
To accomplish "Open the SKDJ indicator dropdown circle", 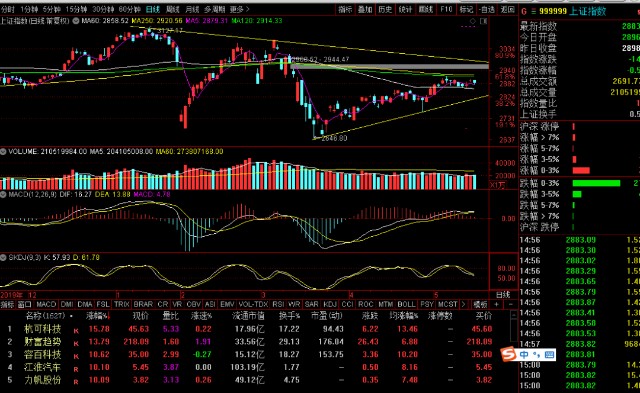I will tap(3, 258).
